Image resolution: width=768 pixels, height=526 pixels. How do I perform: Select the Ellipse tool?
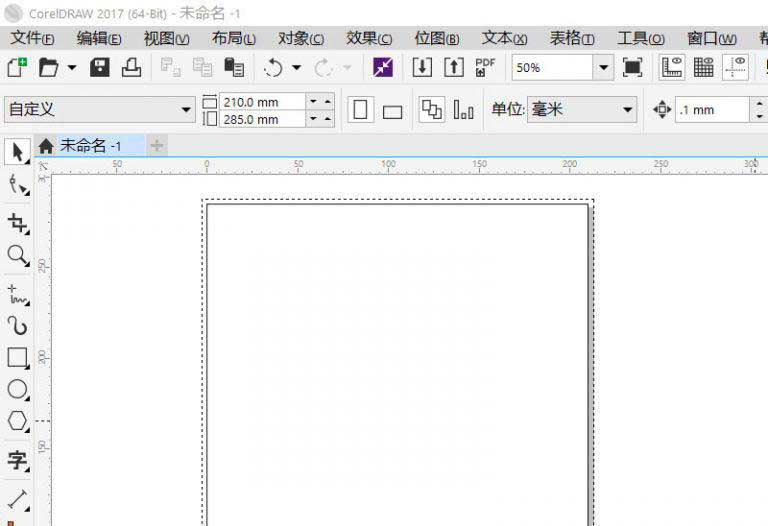pyautogui.click(x=18, y=389)
